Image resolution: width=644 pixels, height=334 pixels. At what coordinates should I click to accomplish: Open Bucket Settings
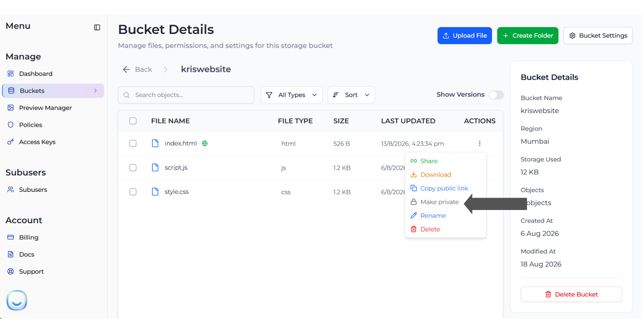598,36
